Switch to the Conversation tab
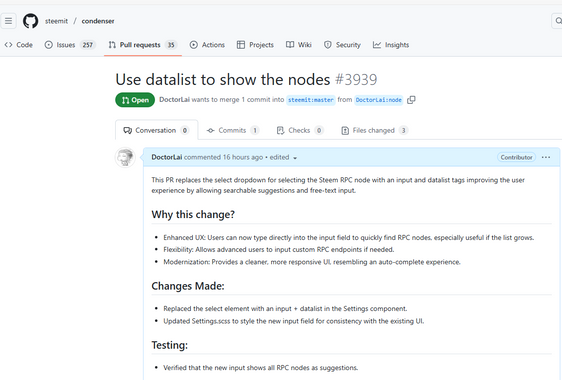Viewport: 562px width, 380px height. 156,130
